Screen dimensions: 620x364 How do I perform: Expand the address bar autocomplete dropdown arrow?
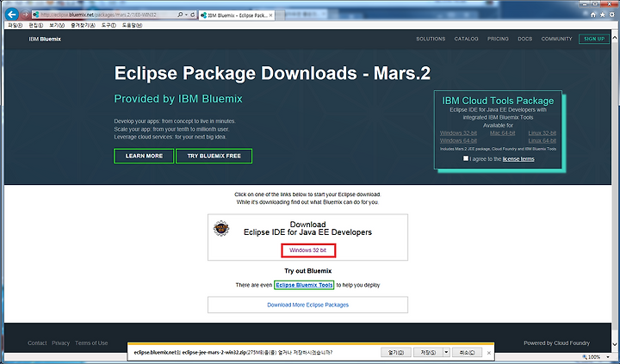coord(186,15)
